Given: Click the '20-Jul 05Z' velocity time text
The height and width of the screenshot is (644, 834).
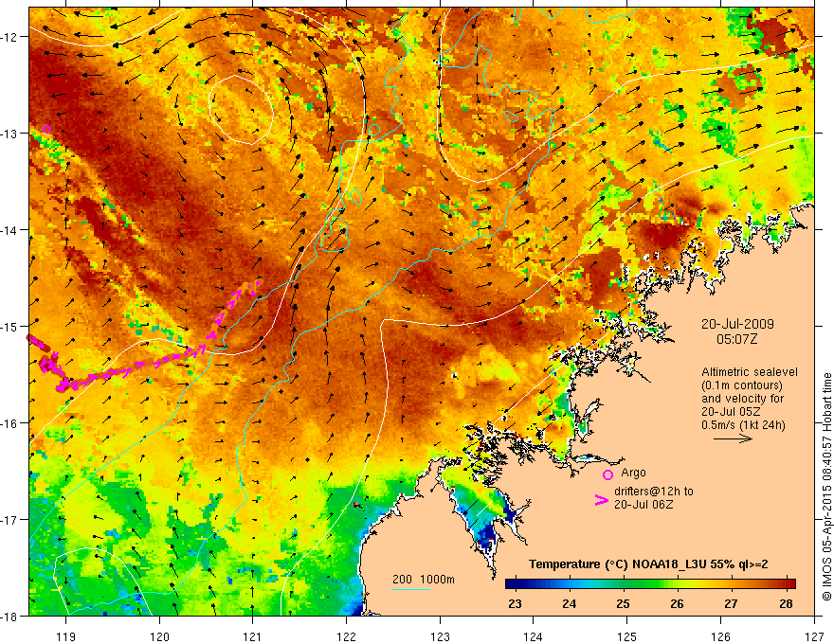Looking at the screenshot, I should pyautogui.click(x=731, y=412).
